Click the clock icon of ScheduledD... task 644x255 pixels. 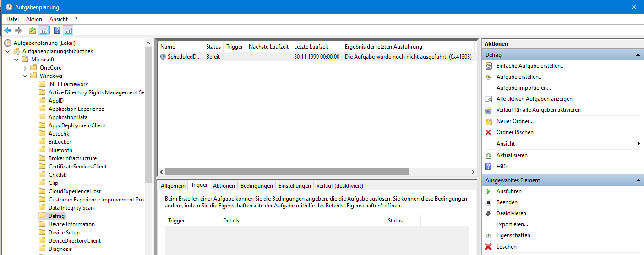pos(164,57)
